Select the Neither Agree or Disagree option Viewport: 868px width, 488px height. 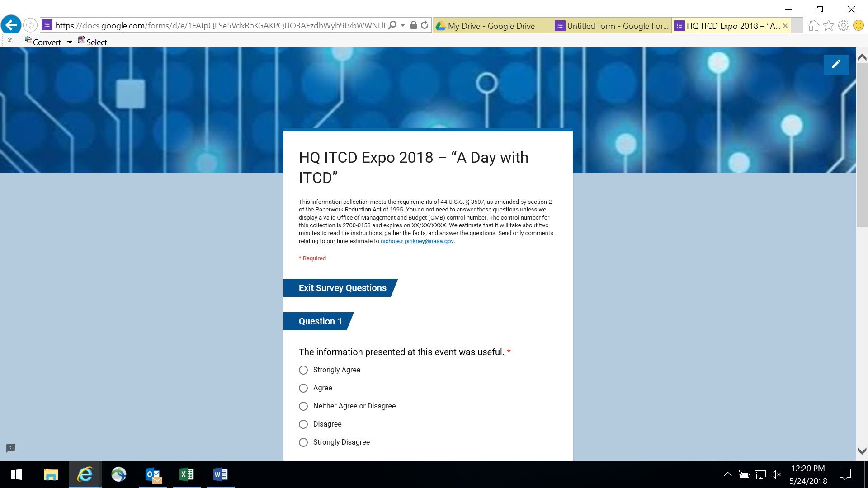[303, 406]
